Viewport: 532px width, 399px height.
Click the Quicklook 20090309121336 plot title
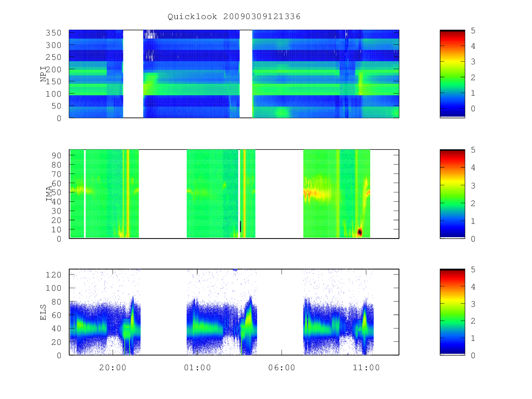pos(234,16)
